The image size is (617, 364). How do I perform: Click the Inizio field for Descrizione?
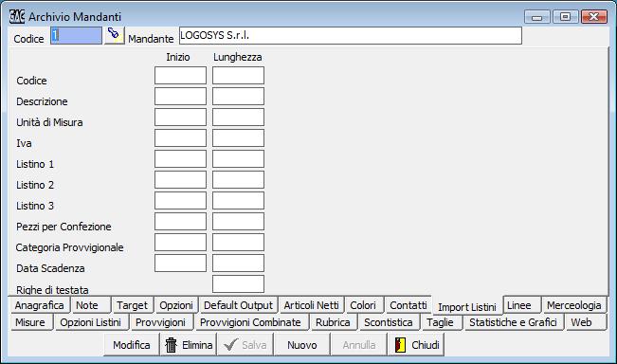(180, 96)
